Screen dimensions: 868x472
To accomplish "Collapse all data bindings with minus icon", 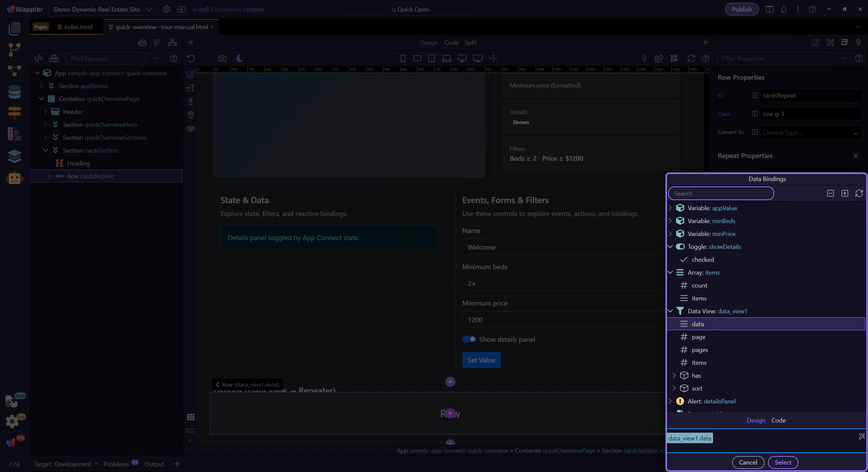I will pyautogui.click(x=830, y=194).
